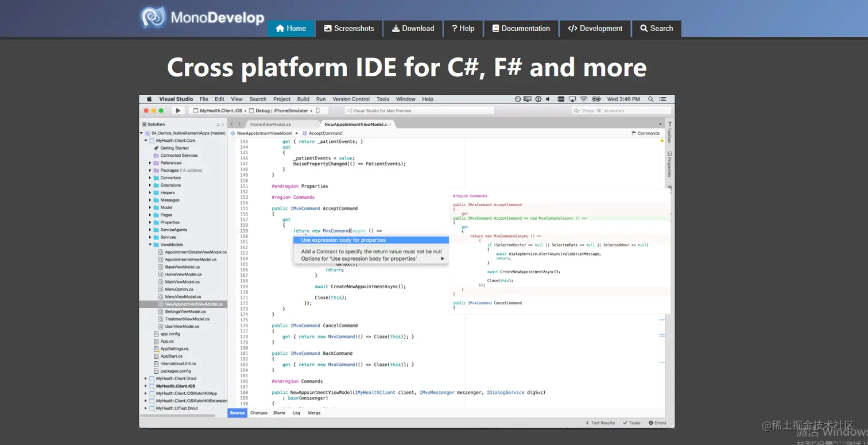868x445 pixels.
Task: Open the Help navigation link
Action: pos(463,28)
